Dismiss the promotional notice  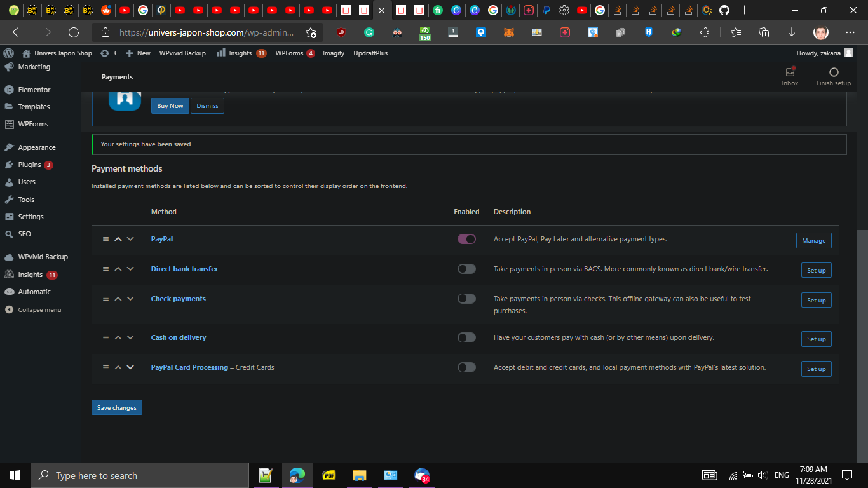[207, 105]
